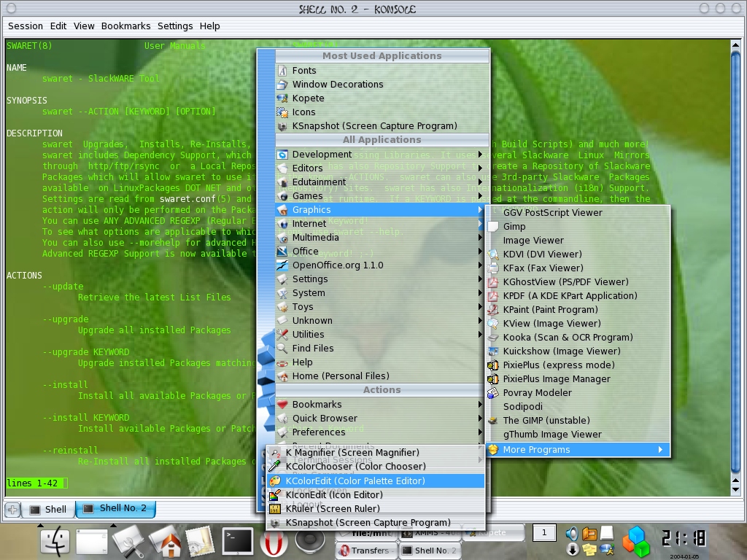Open Image Viewer in the Graphics submenu
The height and width of the screenshot is (560, 747).
coord(578,241)
